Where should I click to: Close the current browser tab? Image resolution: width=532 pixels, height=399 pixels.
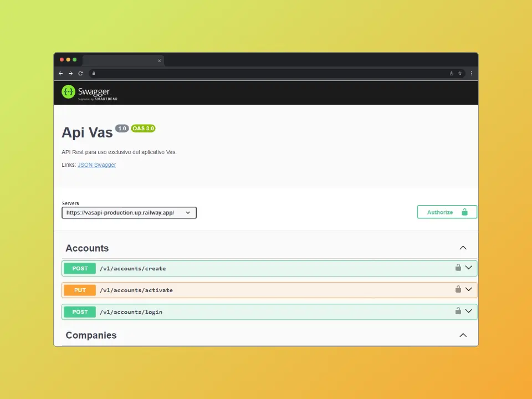click(160, 61)
